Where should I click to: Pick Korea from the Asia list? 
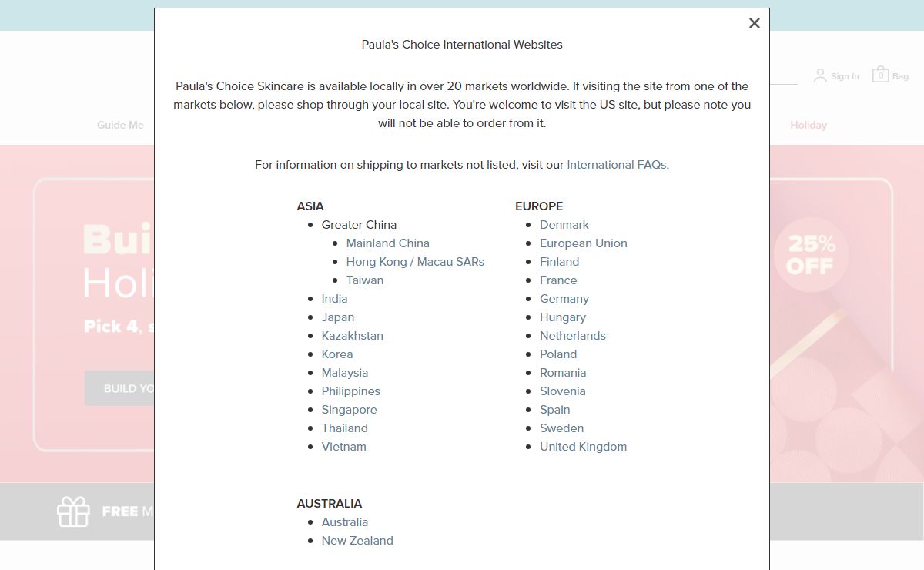pyautogui.click(x=337, y=354)
